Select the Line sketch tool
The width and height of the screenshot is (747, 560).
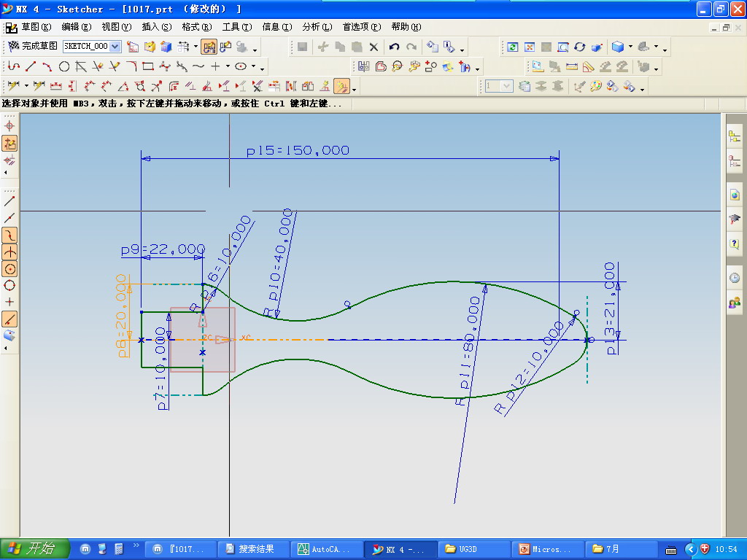pyautogui.click(x=30, y=66)
